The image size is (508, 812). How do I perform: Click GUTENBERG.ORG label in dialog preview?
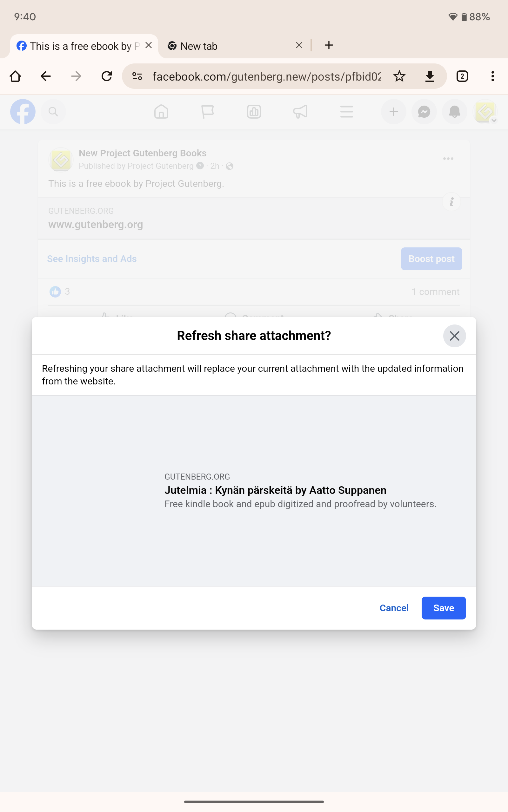point(197,476)
